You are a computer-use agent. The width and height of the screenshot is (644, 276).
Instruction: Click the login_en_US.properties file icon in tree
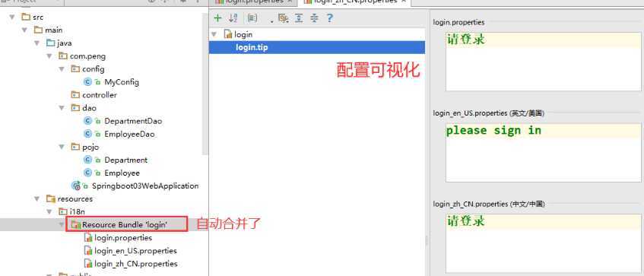click(x=88, y=251)
